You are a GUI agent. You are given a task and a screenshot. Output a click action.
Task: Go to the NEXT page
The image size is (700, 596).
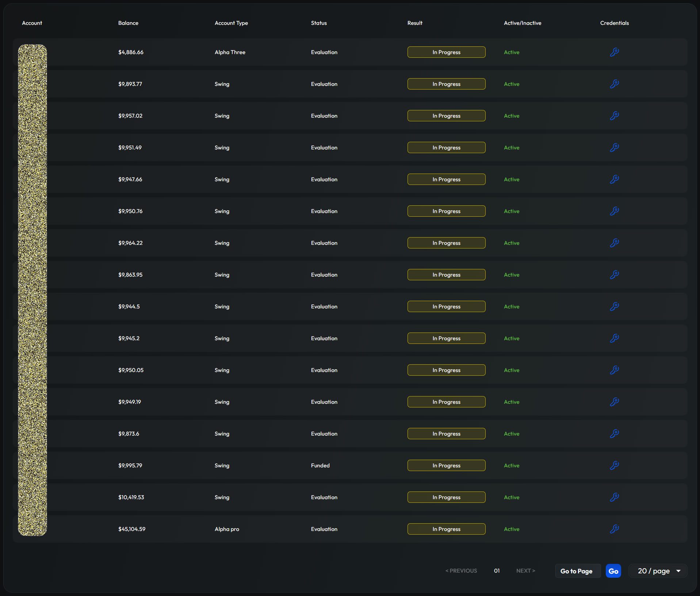coord(525,571)
